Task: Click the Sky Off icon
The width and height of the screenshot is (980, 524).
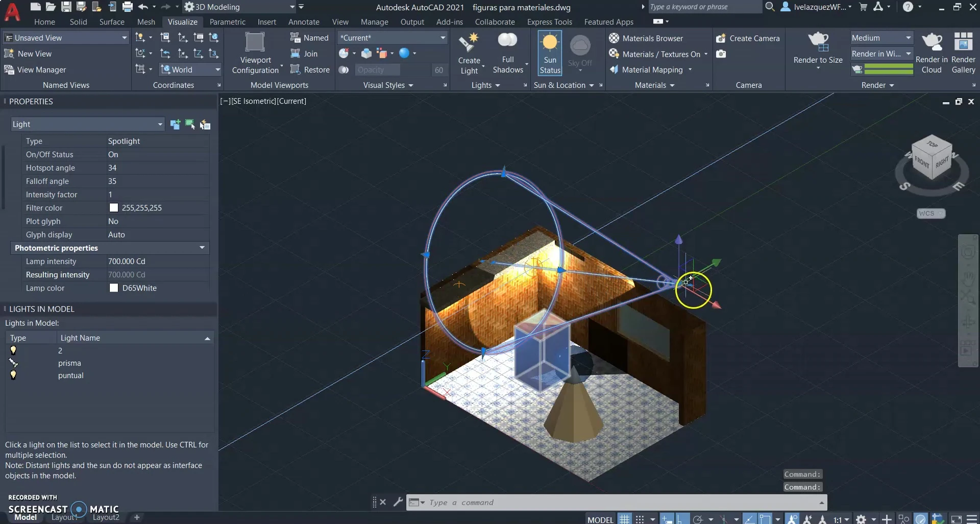Action: [x=580, y=46]
